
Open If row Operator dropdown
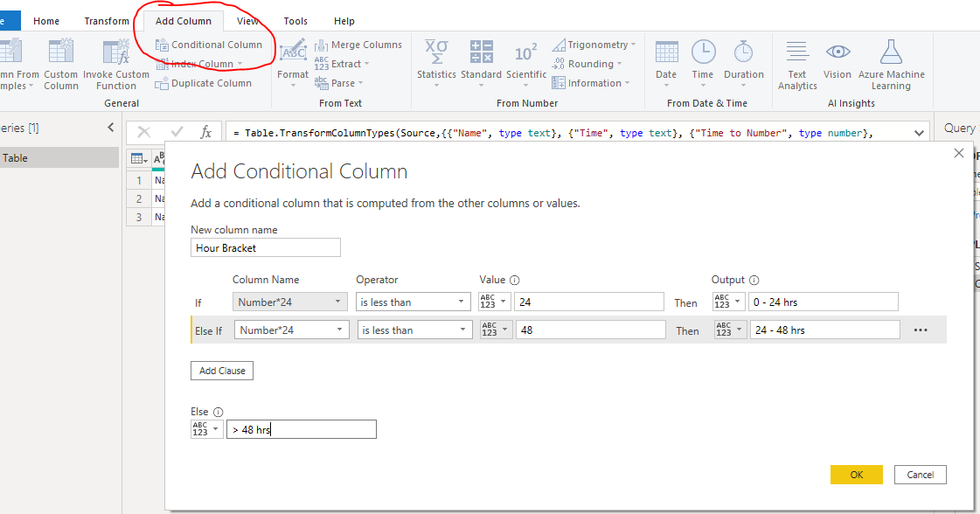pyautogui.click(x=414, y=302)
